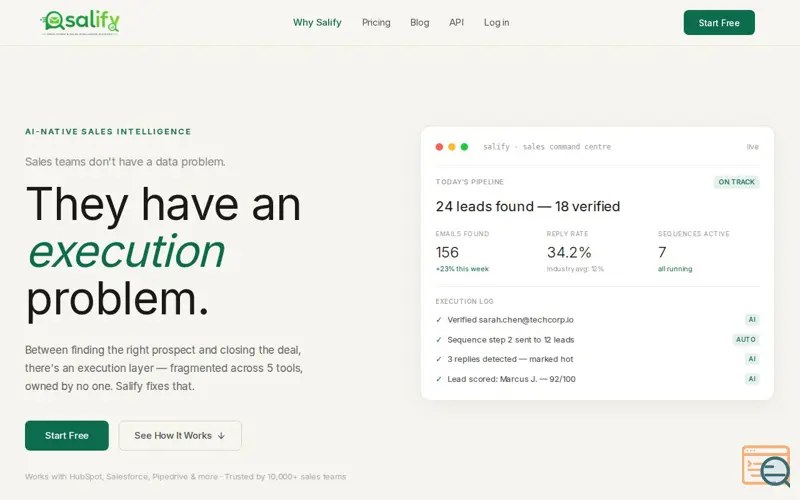Click the 7 sequences active value
This screenshot has width=800, height=500.
coord(662,253)
